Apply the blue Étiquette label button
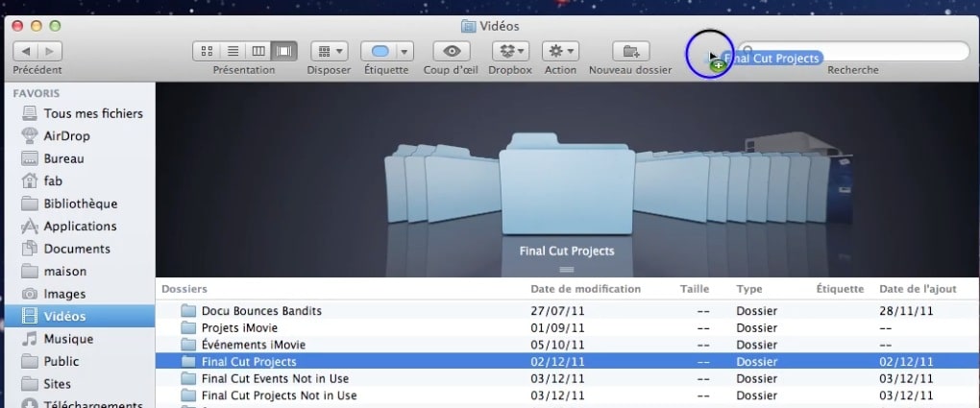The width and height of the screenshot is (980, 408). coord(380,51)
